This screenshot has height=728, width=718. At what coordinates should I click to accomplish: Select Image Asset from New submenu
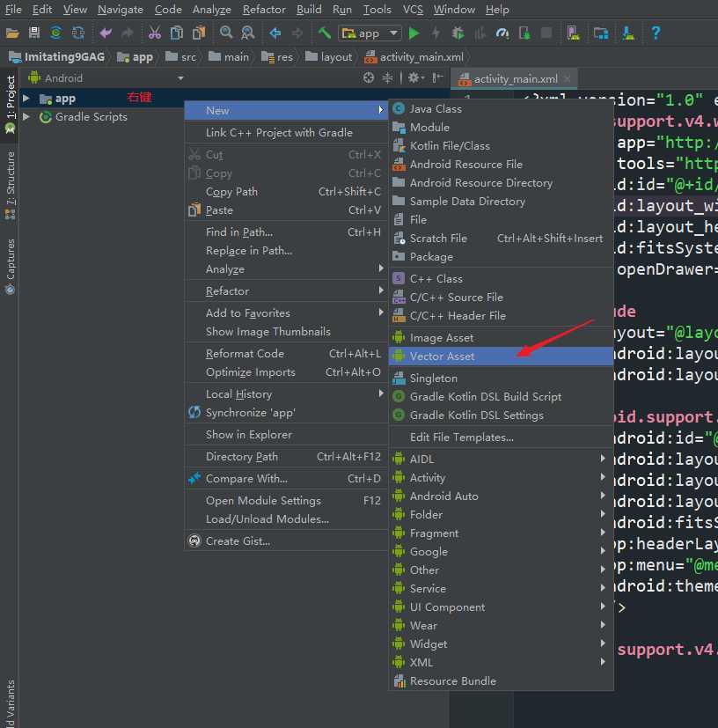501,337
